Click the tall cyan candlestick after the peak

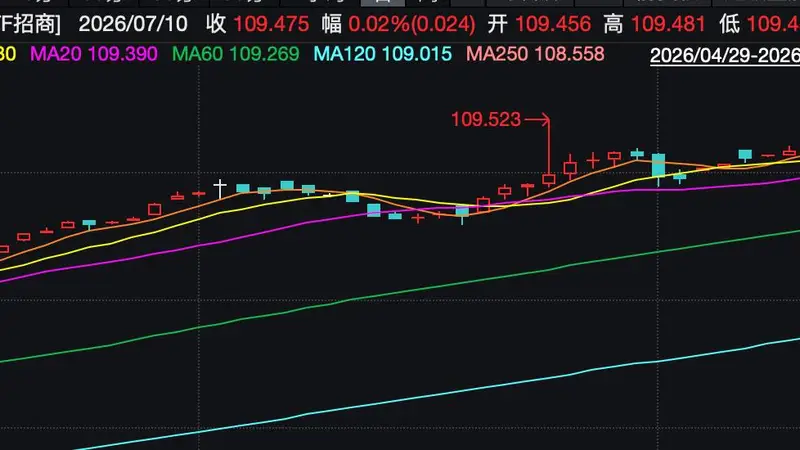(x=659, y=168)
